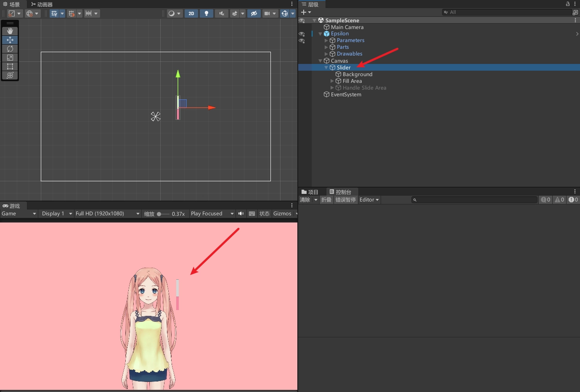
Task: Open the 项目 Project tab
Action: pos(310,192)
